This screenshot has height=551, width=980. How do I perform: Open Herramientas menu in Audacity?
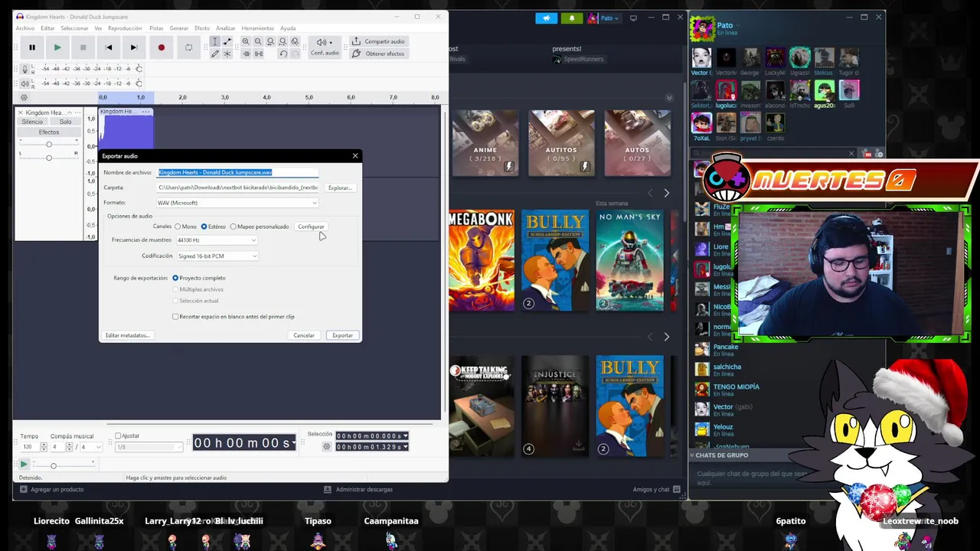click(258, 28)
